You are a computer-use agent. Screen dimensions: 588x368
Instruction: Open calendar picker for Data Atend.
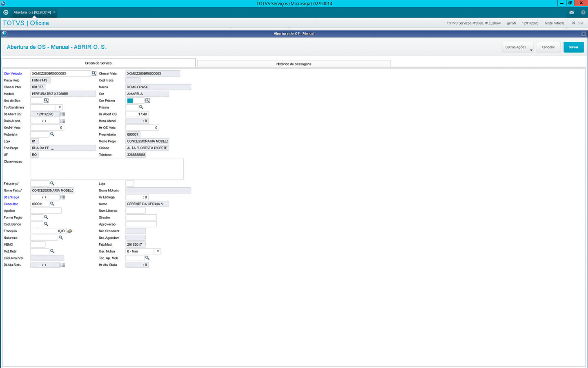click(x=63, y=121)
